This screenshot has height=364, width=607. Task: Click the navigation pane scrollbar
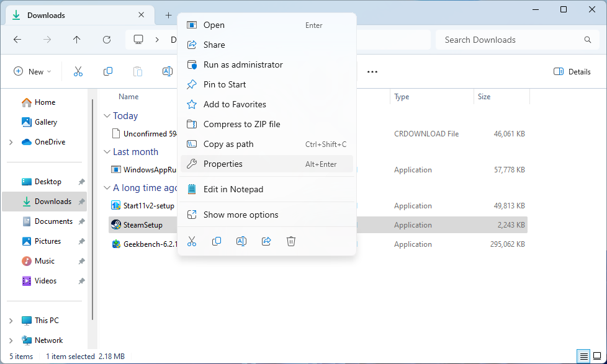92,210
